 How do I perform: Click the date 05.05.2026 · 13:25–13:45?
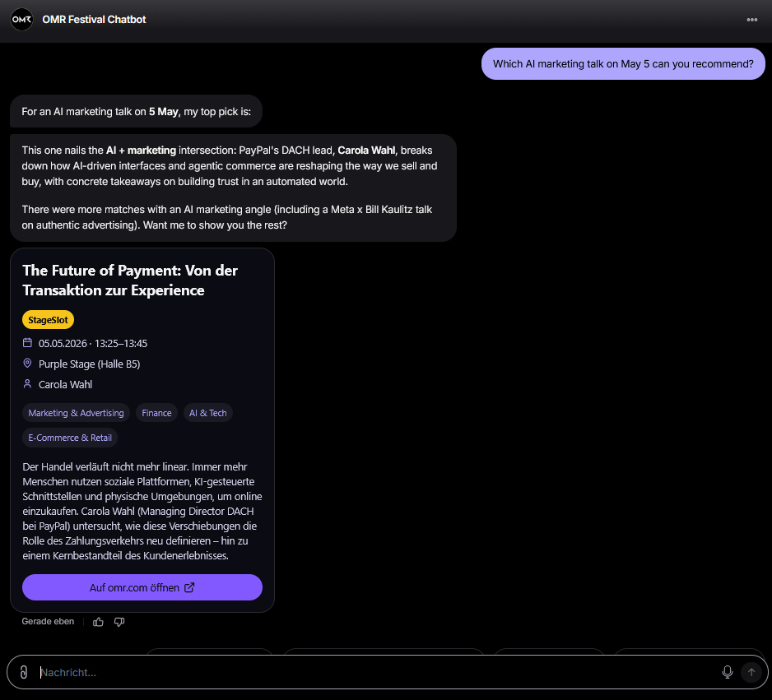pyautogui.click(x=93, y=343)
